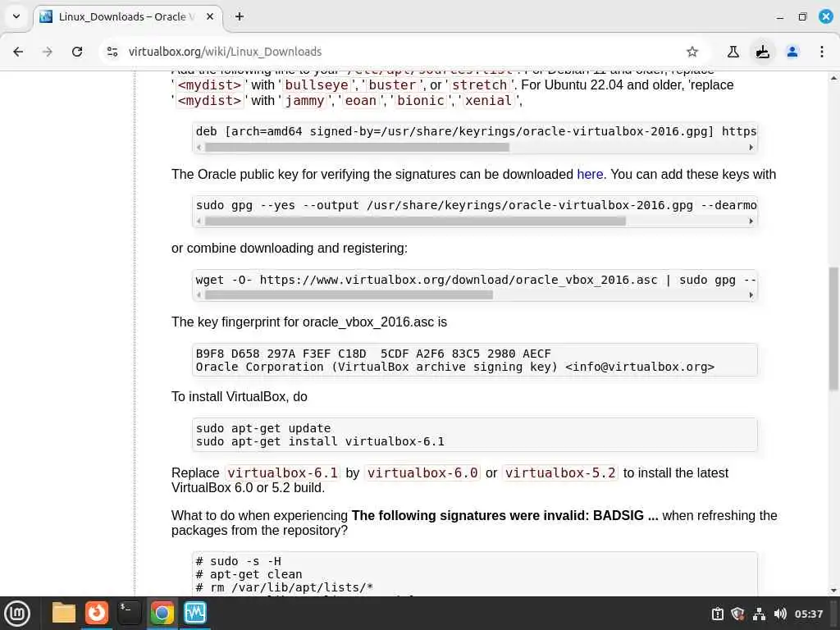Click 'sudo apt-get update' command text
The height and width of the screenshot is (630, 840).
coord(263,428)
